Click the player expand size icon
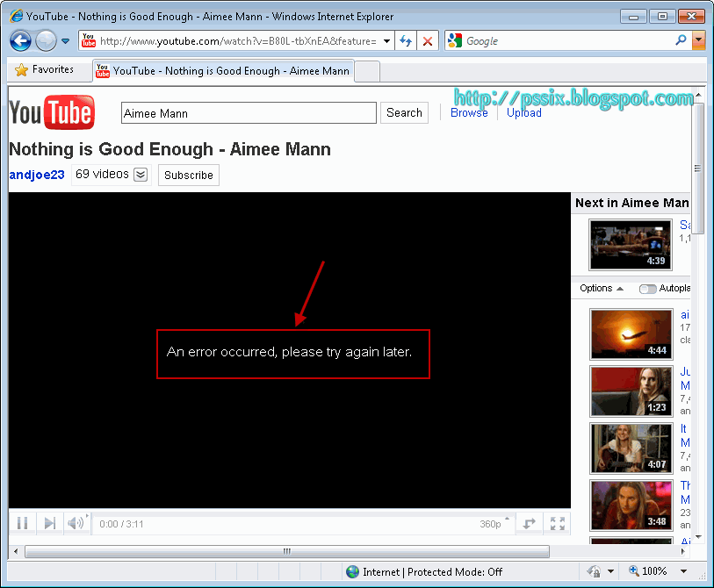Image resolution: width=714 pixels, height=588 pixels. [529, 523]
